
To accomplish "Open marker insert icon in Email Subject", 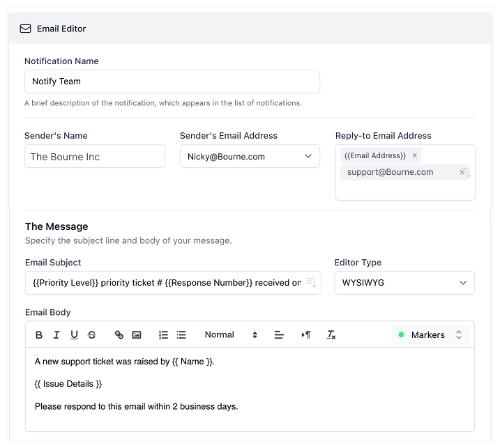I will (x=311, y=283).
